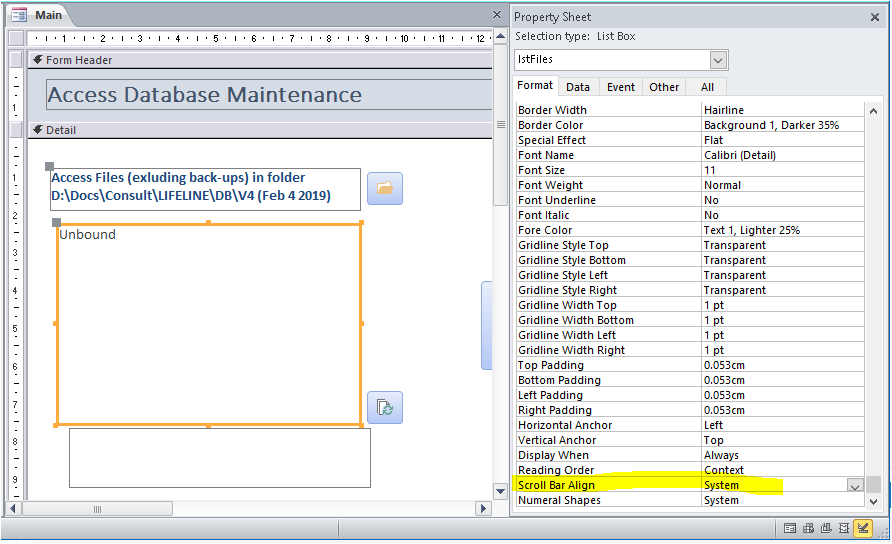Click the Font Italic value No
Image resolution: width=892 pixels, height=544 pixels.
click(x=783, y=215)
